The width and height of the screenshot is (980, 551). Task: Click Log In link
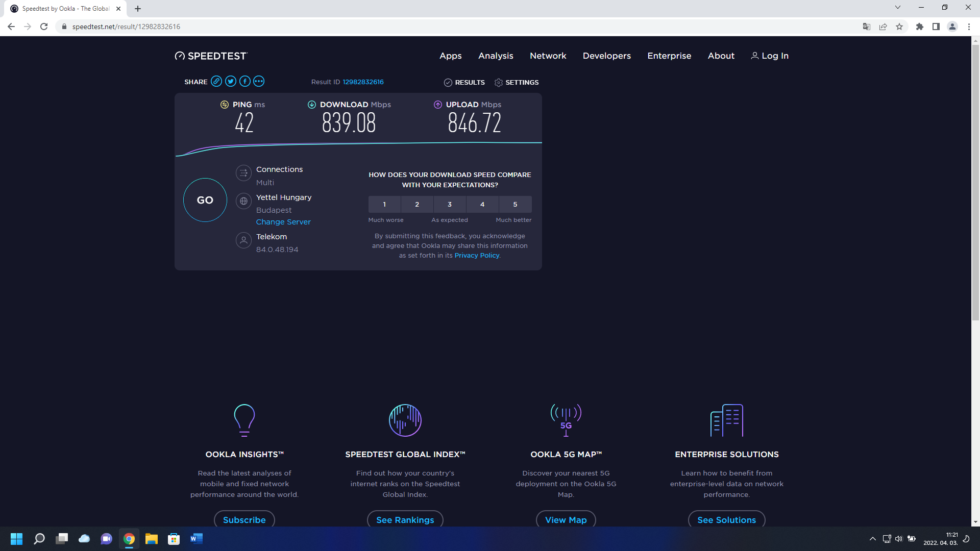pyautogui.click(x=770, y=56)
